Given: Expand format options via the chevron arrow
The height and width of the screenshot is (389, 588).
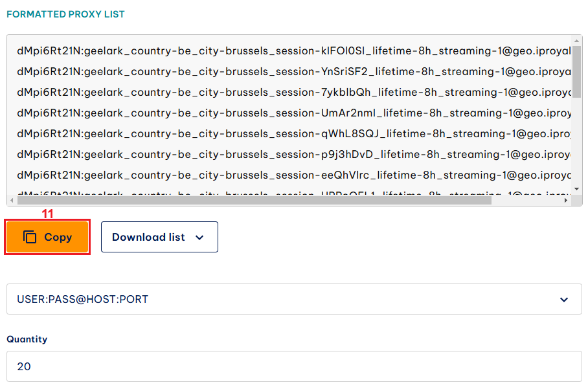Looking at the screenshot, I should tap(564, 300).
